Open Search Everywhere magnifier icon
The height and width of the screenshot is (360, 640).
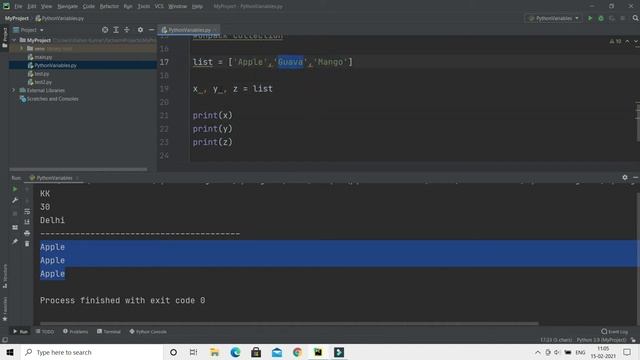(x=636, y=18)
